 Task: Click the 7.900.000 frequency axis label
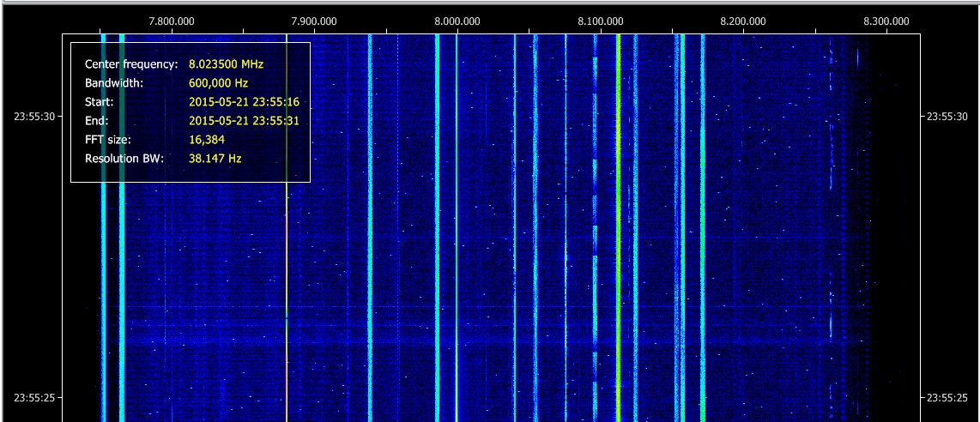click(314, 21)
